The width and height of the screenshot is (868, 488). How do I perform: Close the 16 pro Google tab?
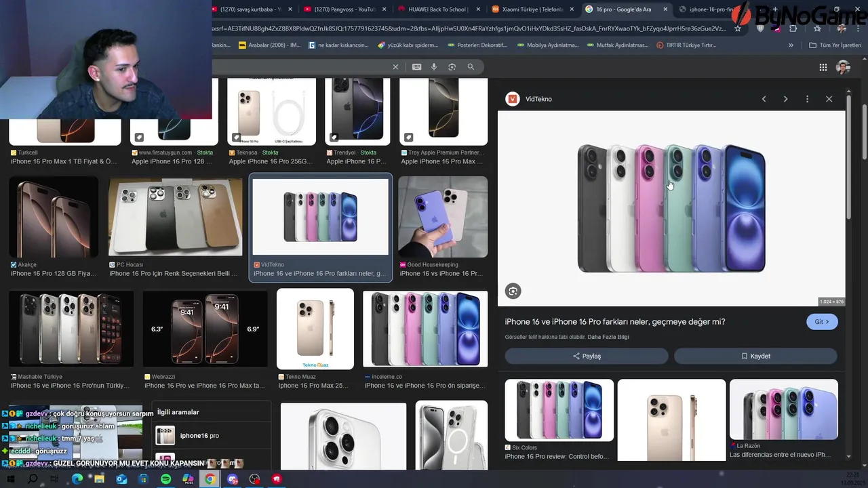[x=665, y=9]
